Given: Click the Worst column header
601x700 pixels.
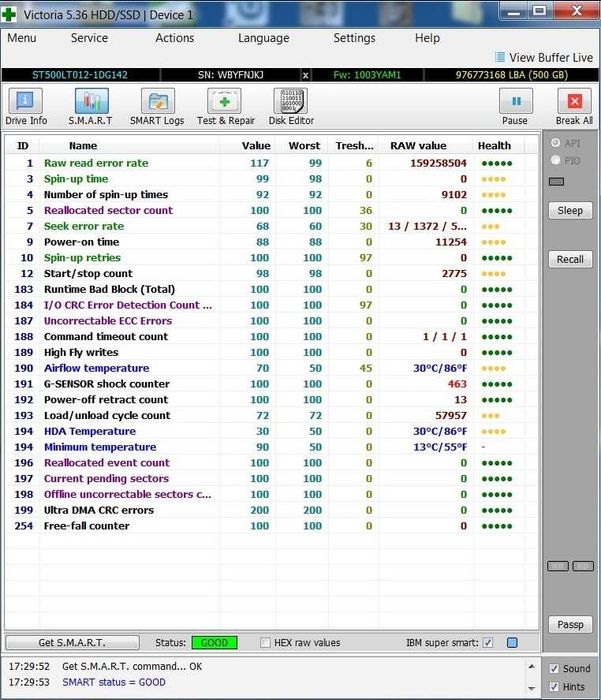Looking at the screenshot, I should pyautogui.click(x=304, y=146).
